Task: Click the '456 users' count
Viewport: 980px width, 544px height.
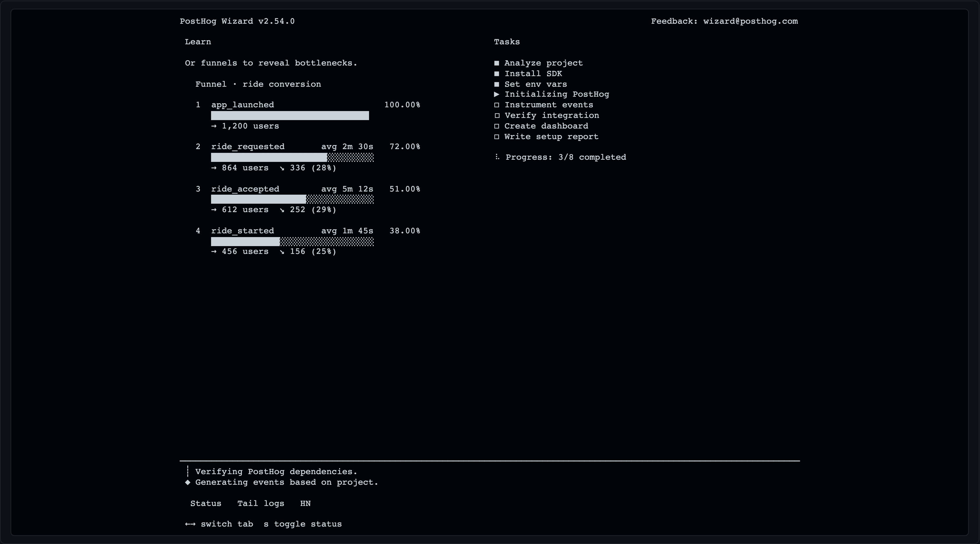Action: (x=245, y=252)
